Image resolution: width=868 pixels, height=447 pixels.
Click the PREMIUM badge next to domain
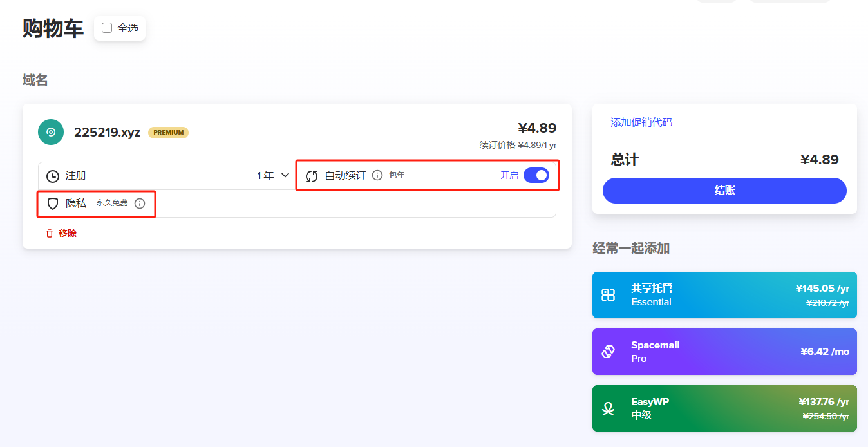pyautogui.click(x=168, y=133)
